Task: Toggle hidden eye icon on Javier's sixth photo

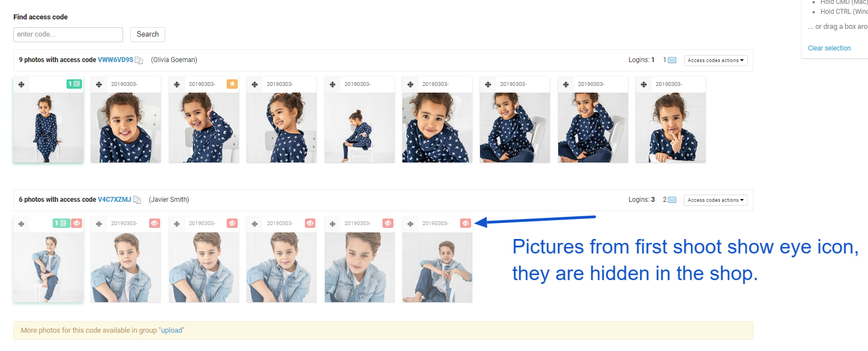Action: (466, 223)
